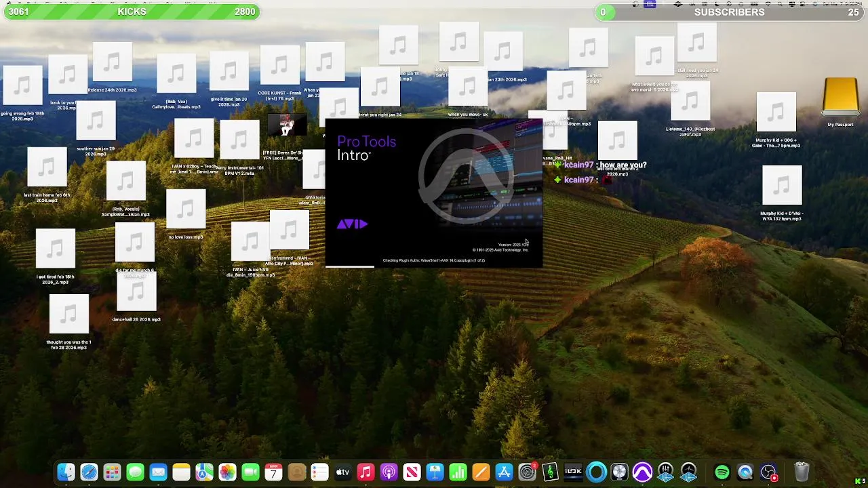
Task: Select 'souther sun jan 29 2026.mp3' file
Action: pos(96,121)
